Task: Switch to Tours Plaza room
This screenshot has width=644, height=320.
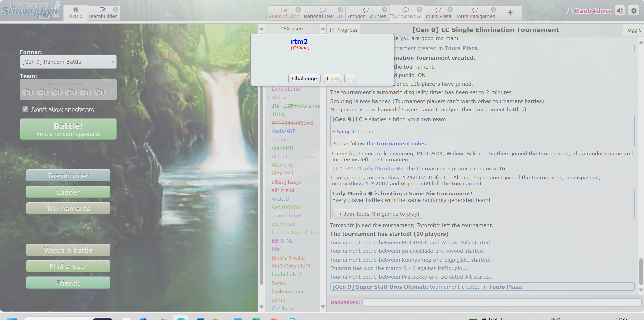Action: (x=438, y=13)
